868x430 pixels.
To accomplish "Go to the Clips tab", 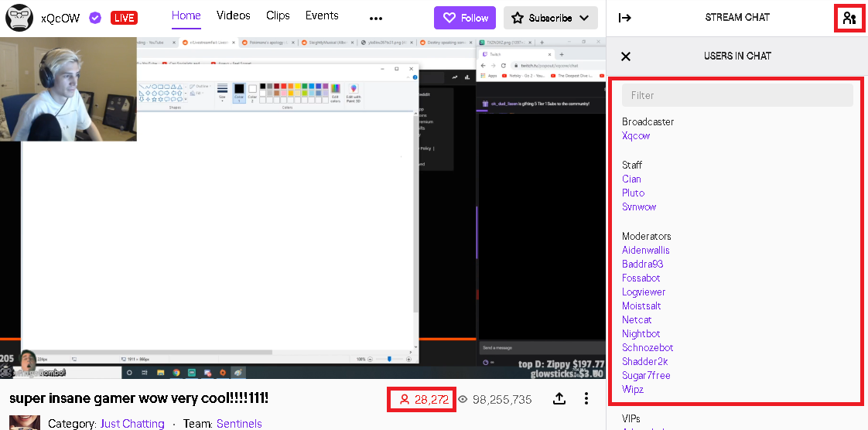I will coord(278,15).
